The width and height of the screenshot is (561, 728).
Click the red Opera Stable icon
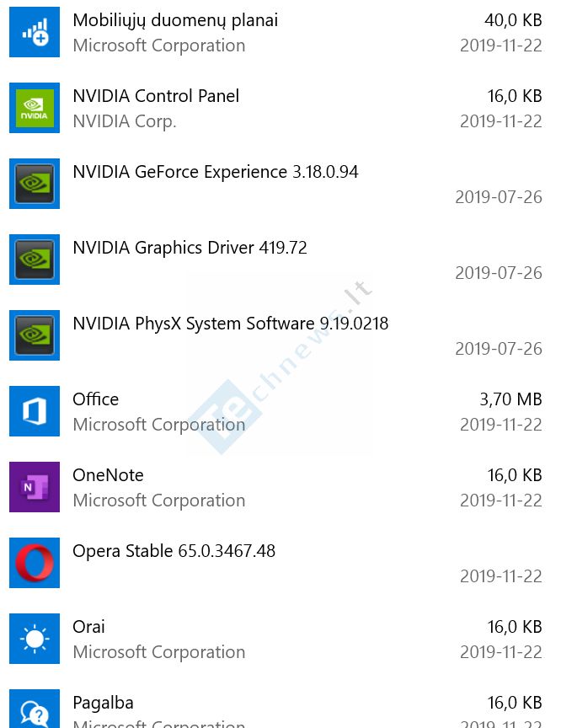pyautogui.click(x=35, y=563)
